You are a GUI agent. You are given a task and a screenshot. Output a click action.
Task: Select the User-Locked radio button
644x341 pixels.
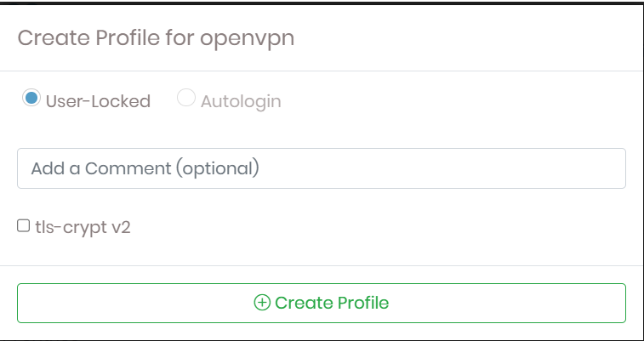click(x=31, y=99)
